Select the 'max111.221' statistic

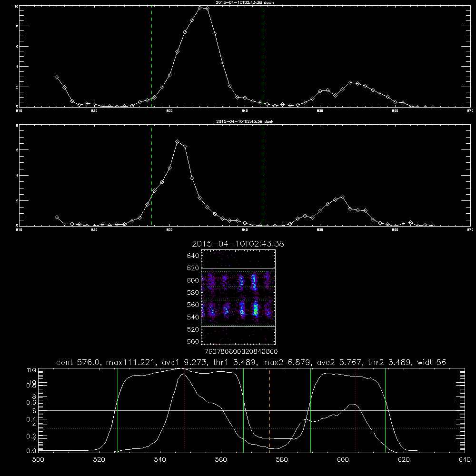coord(131,362)
